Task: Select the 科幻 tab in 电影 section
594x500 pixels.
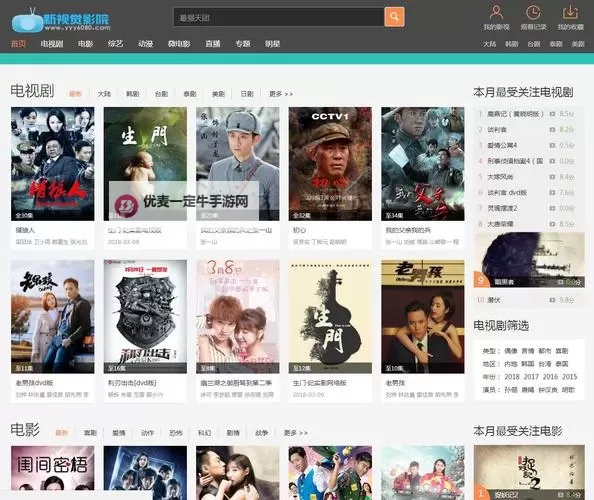Action: pyautogui.click(x=205, y=433)
